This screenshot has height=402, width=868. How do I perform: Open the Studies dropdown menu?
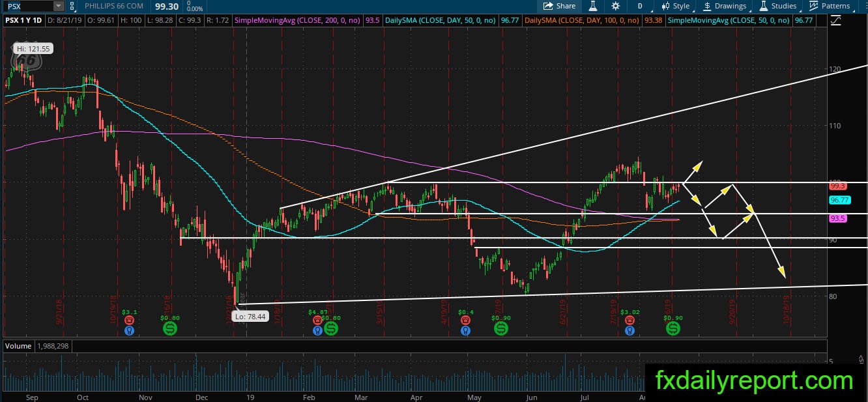click(x=777, y=6)
